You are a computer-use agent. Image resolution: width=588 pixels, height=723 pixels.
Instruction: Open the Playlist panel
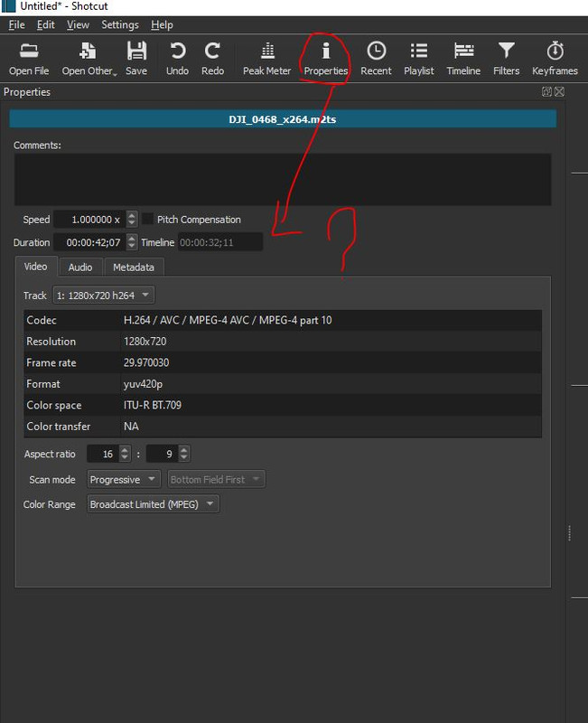point(419,59)
